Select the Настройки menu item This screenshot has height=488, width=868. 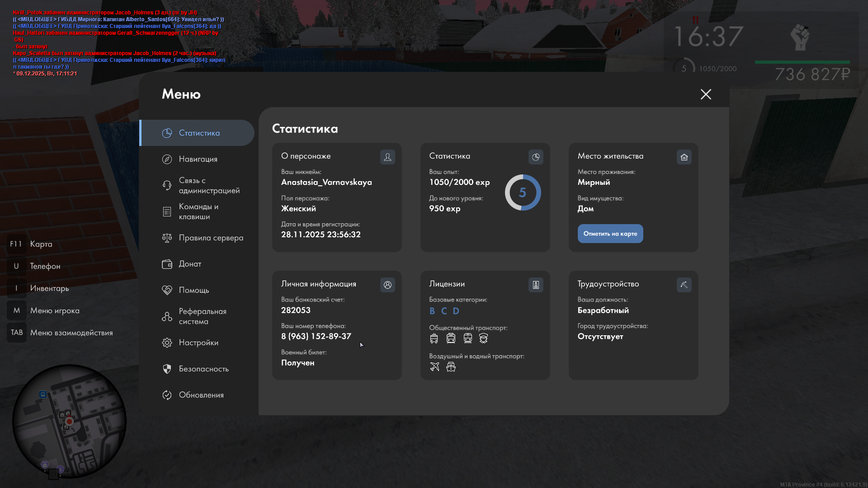point(198,343)
